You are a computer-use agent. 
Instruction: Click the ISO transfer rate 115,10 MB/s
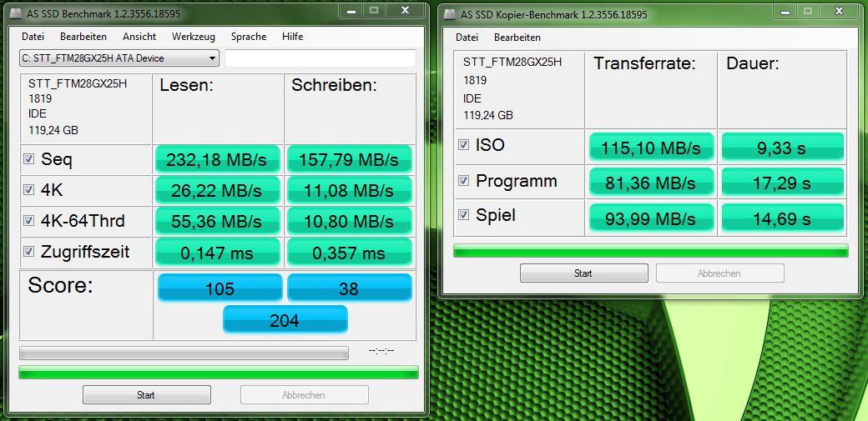(x=652, y=148)
